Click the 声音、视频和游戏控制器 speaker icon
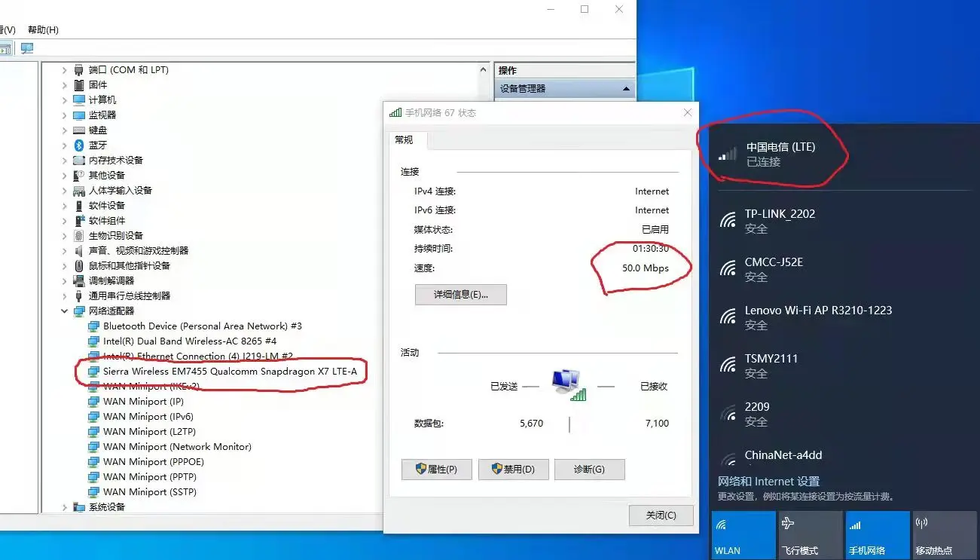980x560 pixels. [79, 251]
